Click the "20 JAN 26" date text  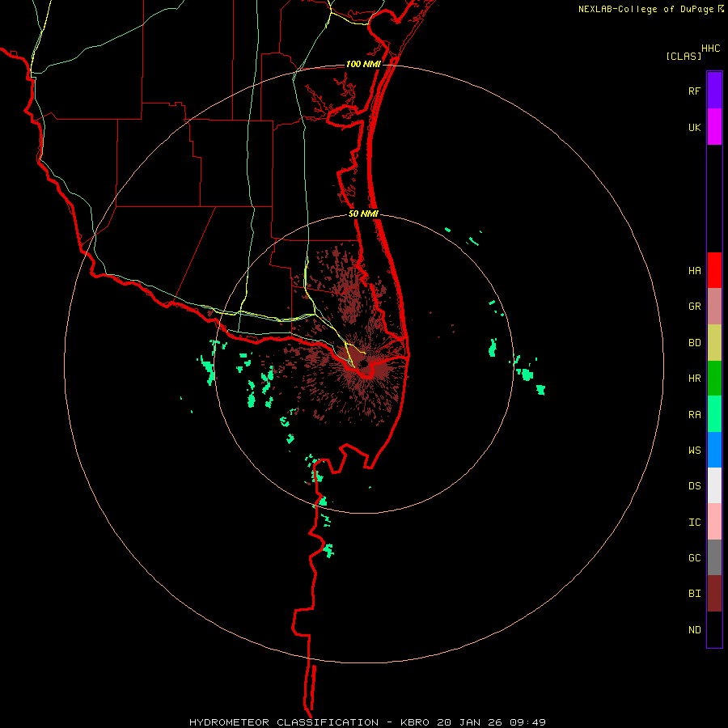point(469,722)
